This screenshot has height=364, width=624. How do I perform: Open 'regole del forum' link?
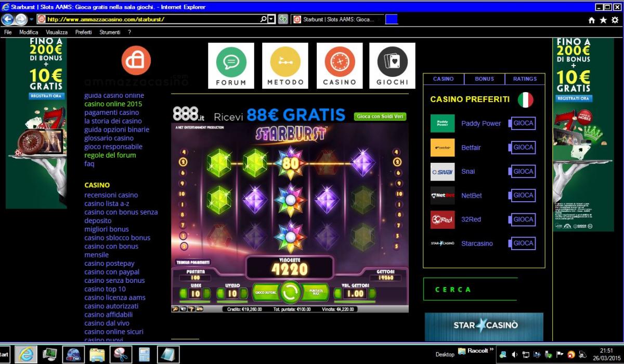point(110,155)
